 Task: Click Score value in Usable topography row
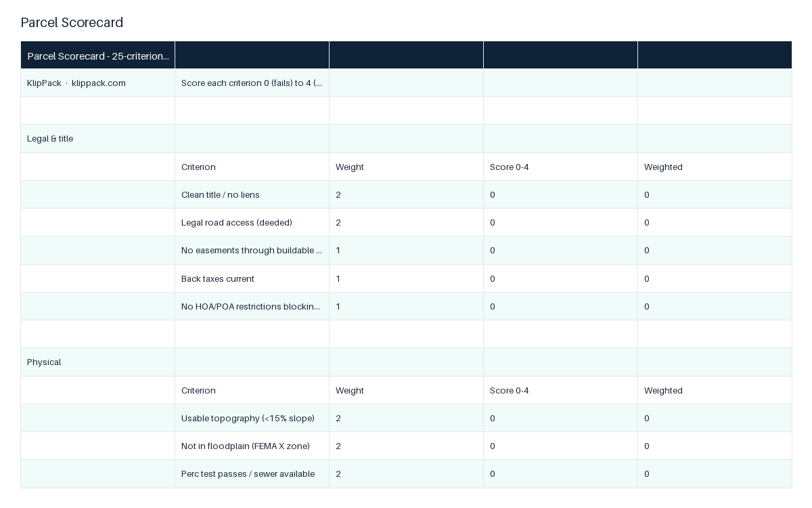pyautogui.click(x=561, y=418)
